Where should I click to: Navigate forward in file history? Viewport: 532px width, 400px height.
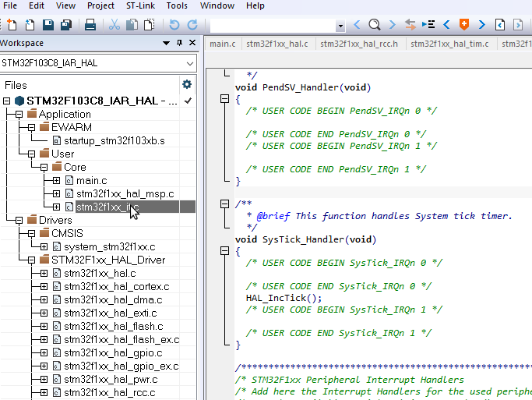coord(518,25)
